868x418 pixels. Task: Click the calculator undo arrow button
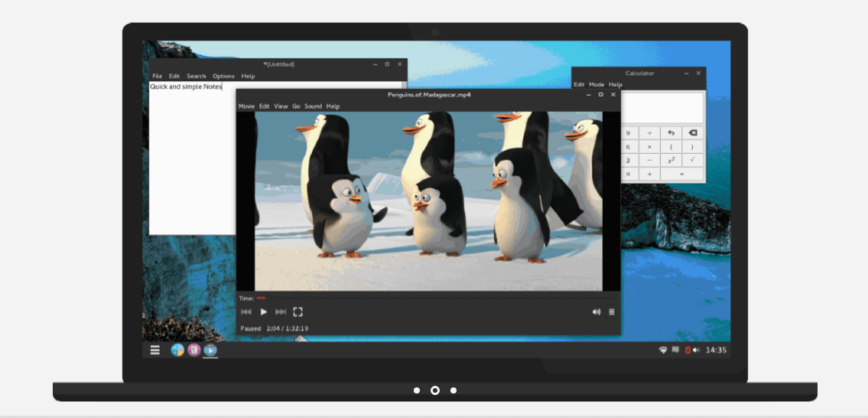point(671,133)
